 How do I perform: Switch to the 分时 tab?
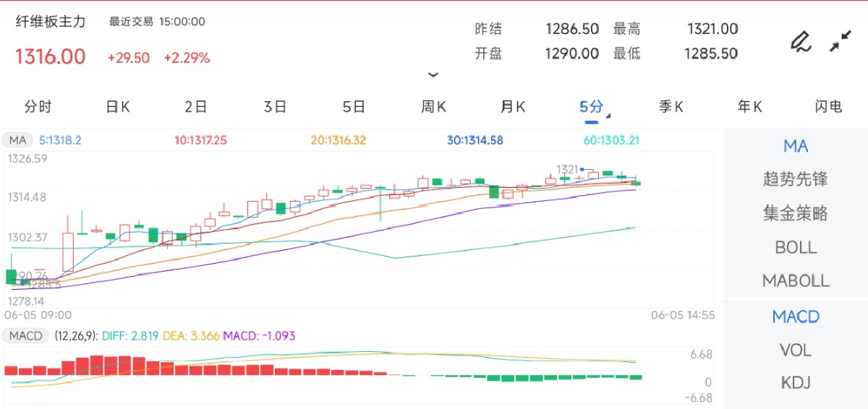(38, 107)
